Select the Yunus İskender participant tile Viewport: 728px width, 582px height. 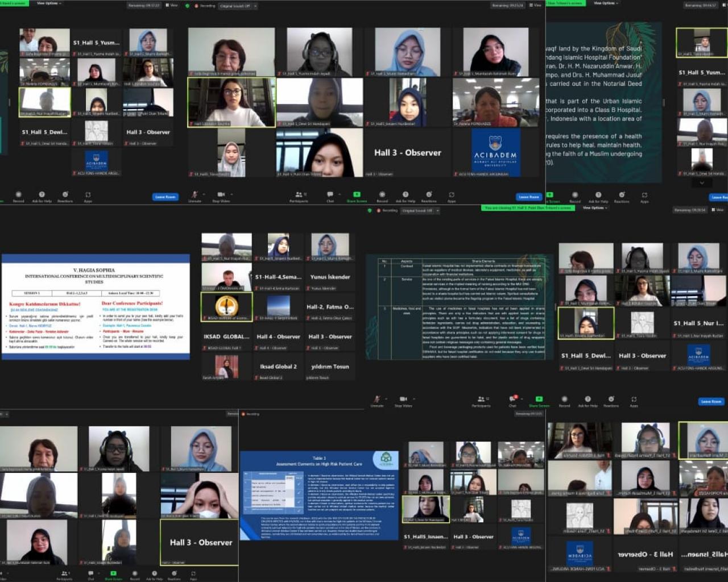tap(330, 277)
